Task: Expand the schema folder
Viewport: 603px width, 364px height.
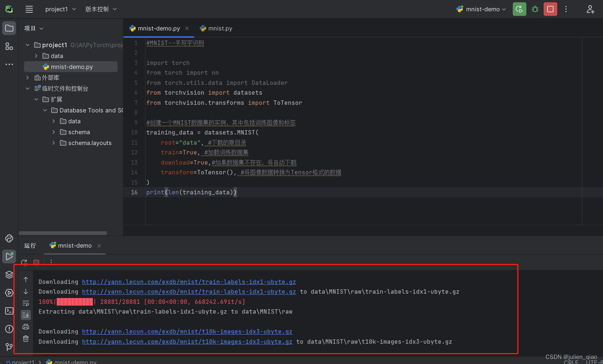Action: tap(54, 132)
